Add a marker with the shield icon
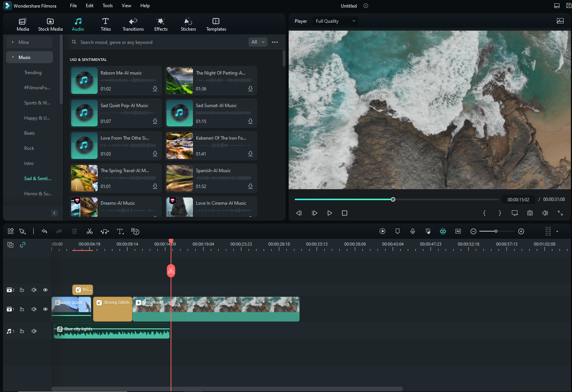Image resolution: width=572 pixels, height=392 pixels. tap(398, 231)
